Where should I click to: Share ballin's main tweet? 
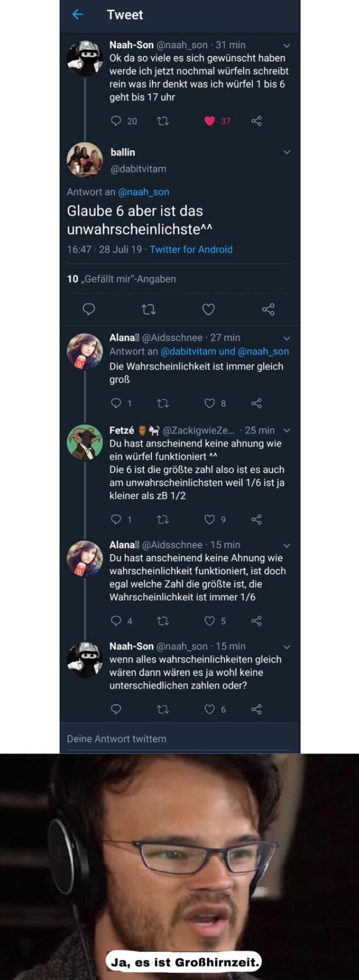click(268, 310)
